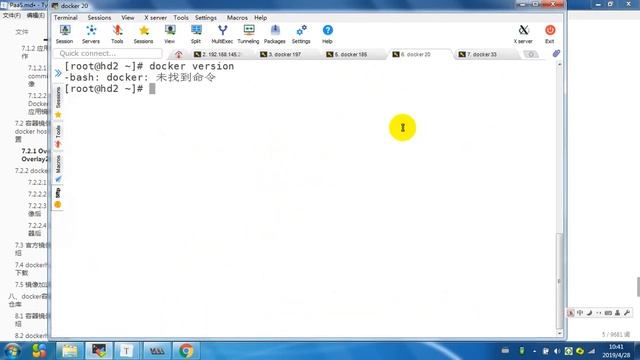The image size is (640, 360).
Task: Switch to tab 2. 192.168.145
Action: coord(219,54)
